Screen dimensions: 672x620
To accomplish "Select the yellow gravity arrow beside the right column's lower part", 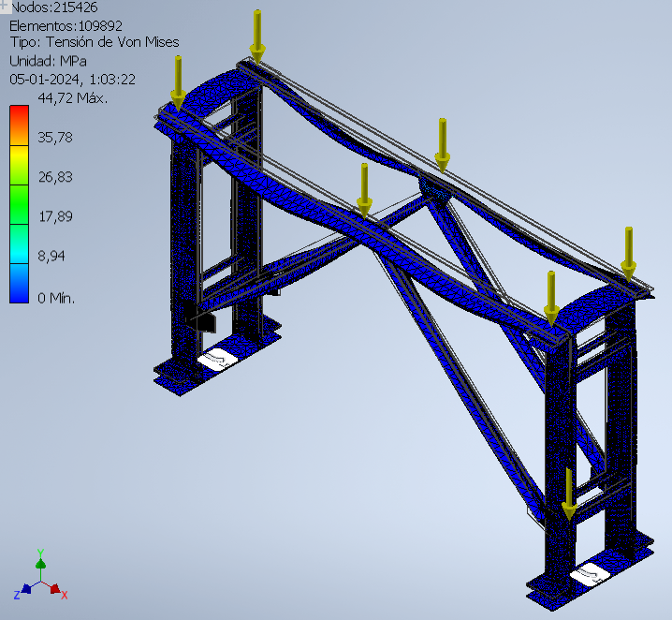I will coord(569,495).
